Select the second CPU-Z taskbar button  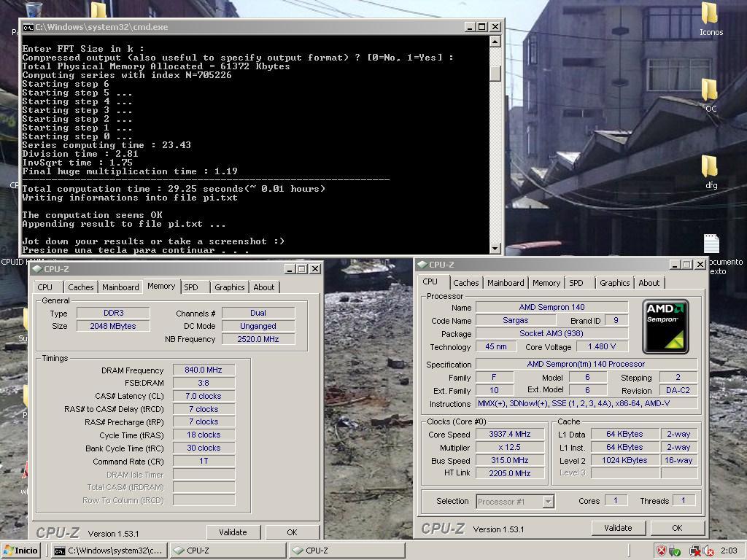tap(347, 551)
